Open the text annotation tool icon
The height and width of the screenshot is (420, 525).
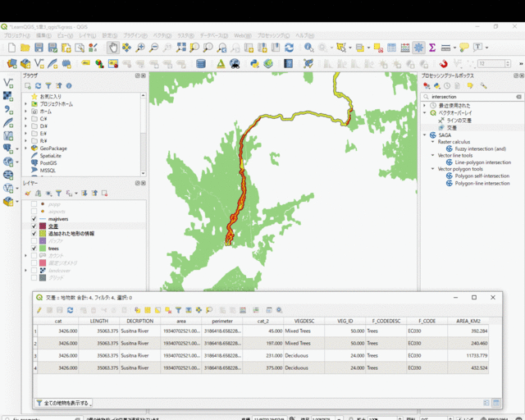pos(477,48)
